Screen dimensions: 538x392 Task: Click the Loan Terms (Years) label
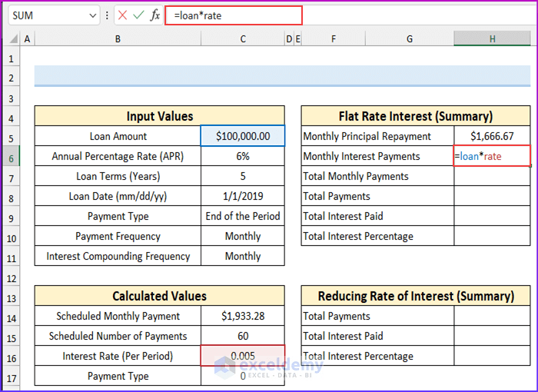(x=118, y=176)
